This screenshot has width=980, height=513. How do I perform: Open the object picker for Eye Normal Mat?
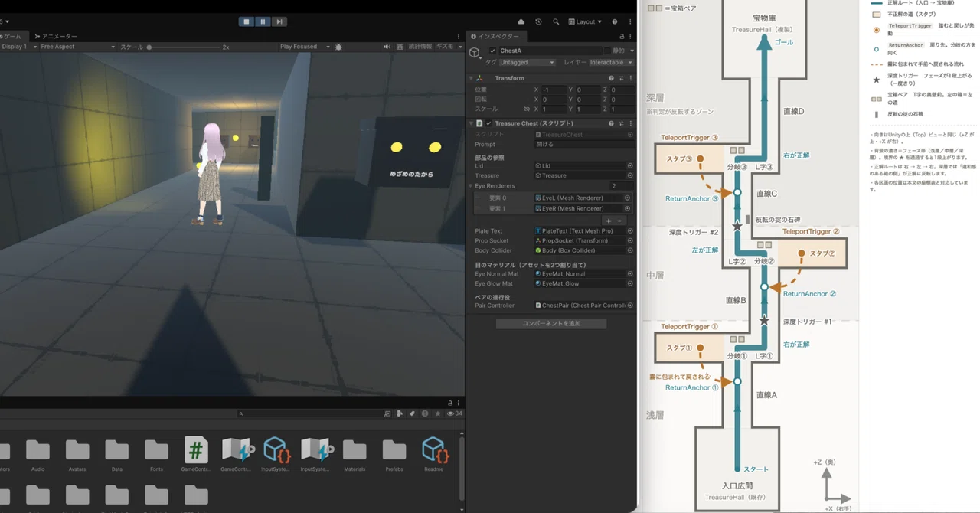click(630, 273)
